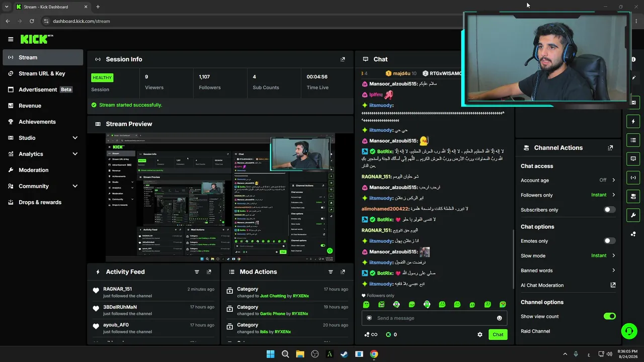The image size is (644, 362).
Task: Open a new browser tab
Action: [x=98, y=7]
